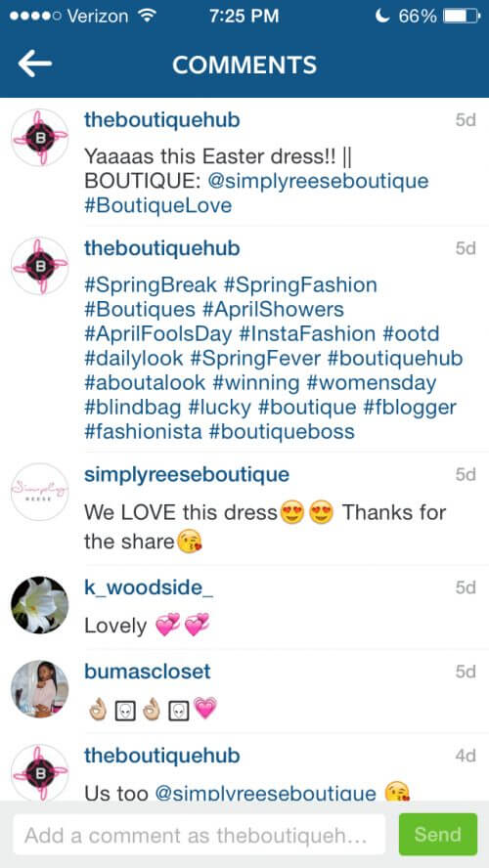
Task: Tap the battery icon in status bar
Action: tap(462, 17)
